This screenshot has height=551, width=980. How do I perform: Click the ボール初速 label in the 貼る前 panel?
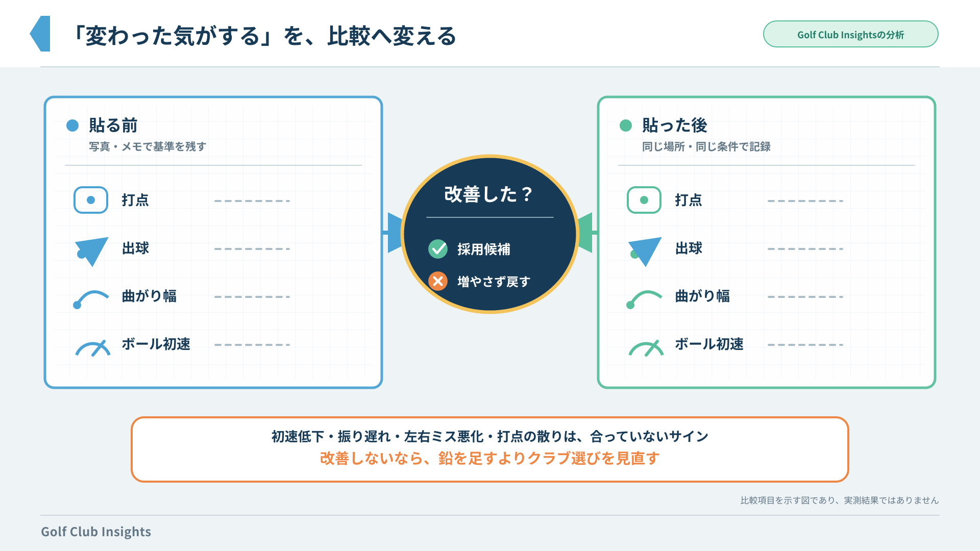pyautogui.click(x=156, y=344)
